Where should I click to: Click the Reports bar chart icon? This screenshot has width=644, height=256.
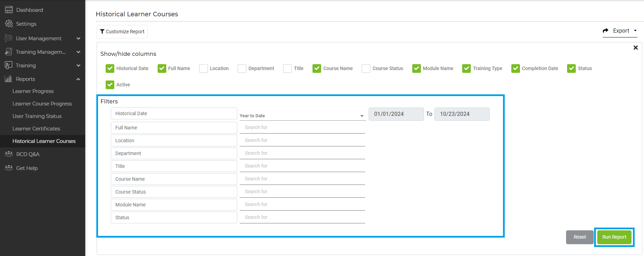pos(9,79)
